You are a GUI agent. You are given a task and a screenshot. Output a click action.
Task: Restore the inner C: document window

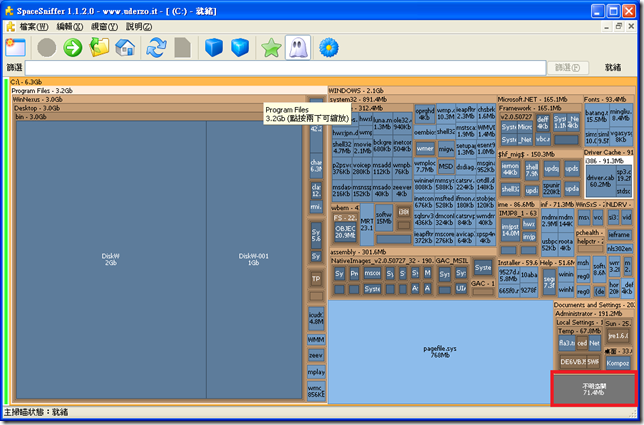coord(619,27)
